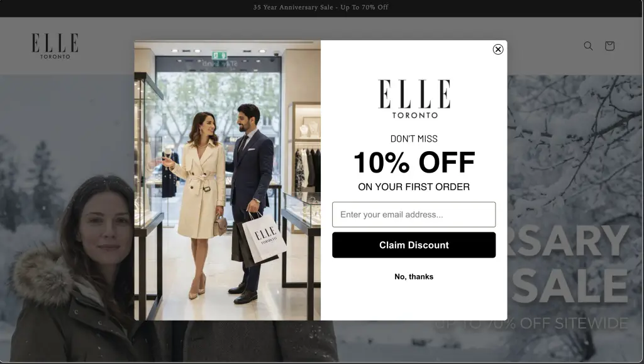Click the 35 Year Anniversary Sale announcement
This screenshot has width=644, height=364.
point(321,8)
